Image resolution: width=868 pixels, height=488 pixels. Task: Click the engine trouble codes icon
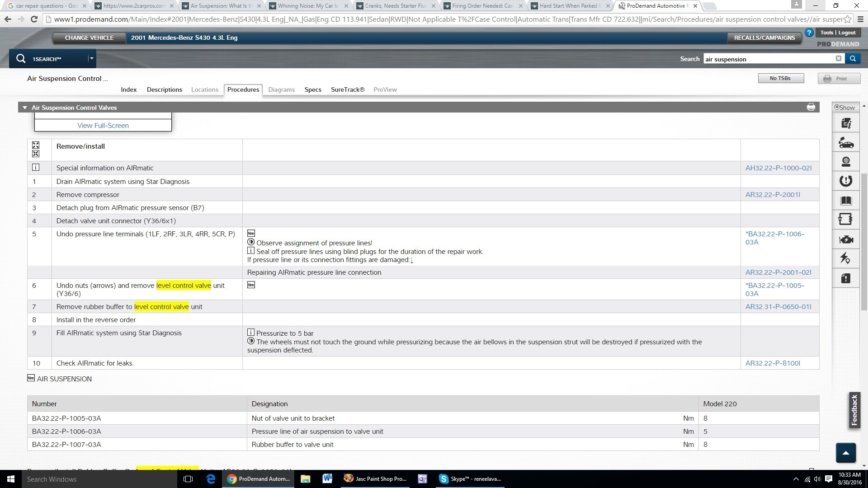(x=845, y=239)
